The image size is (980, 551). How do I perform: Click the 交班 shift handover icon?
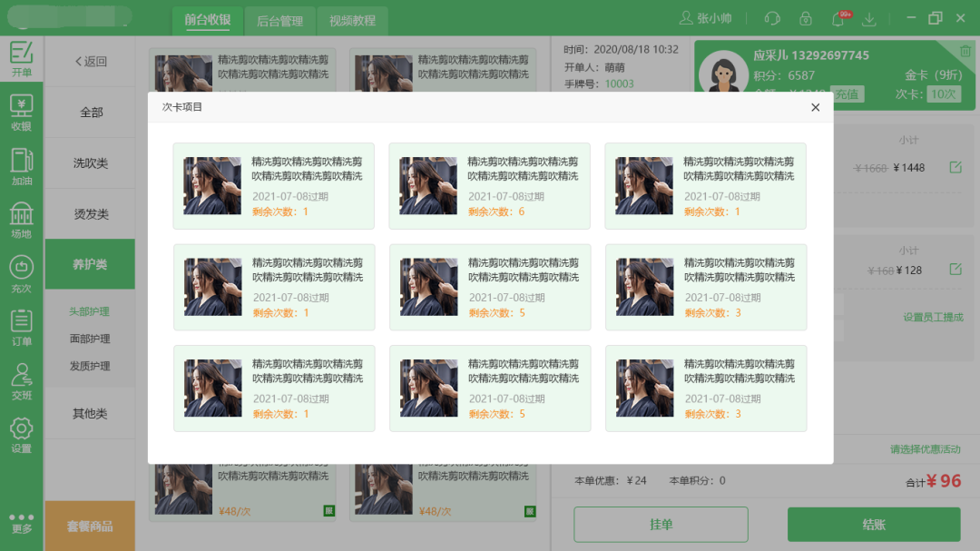[21, 380]
